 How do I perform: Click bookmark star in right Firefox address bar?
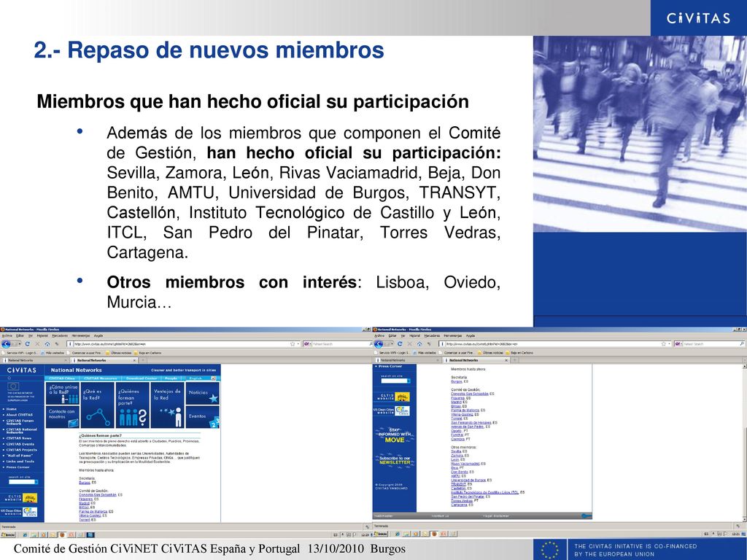664,344
